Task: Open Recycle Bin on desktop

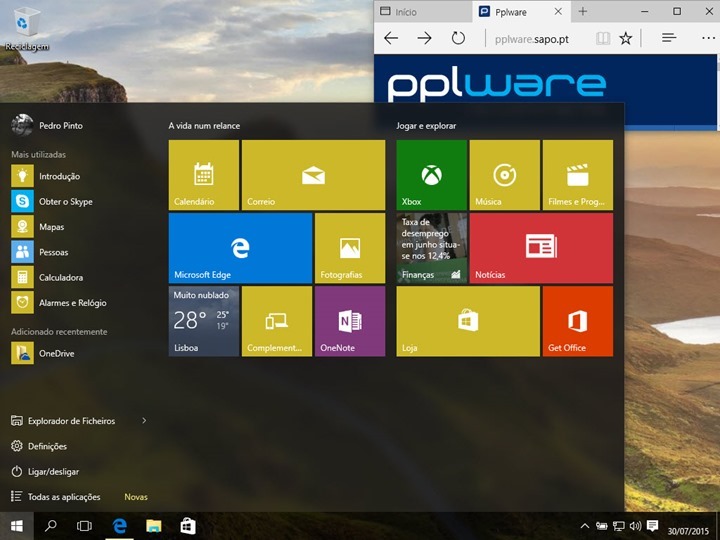Action: (27, 28)
